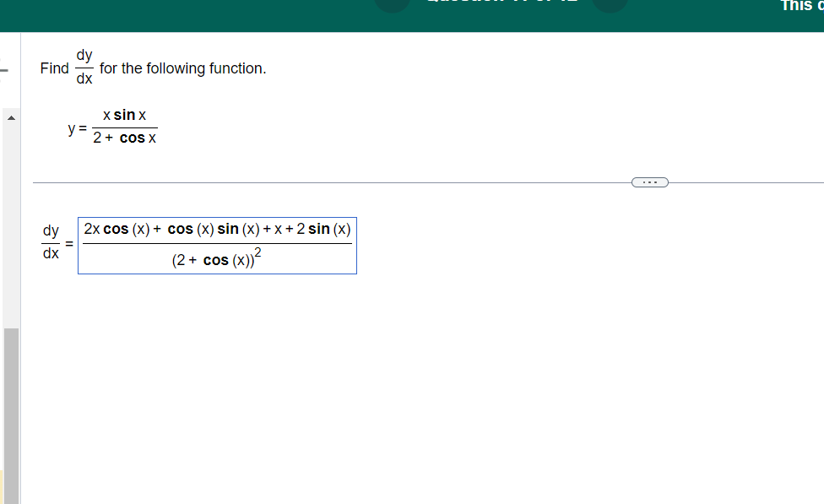Select the dash marker in the left margin
Screen dimensions: 824x504
point(3,71)
